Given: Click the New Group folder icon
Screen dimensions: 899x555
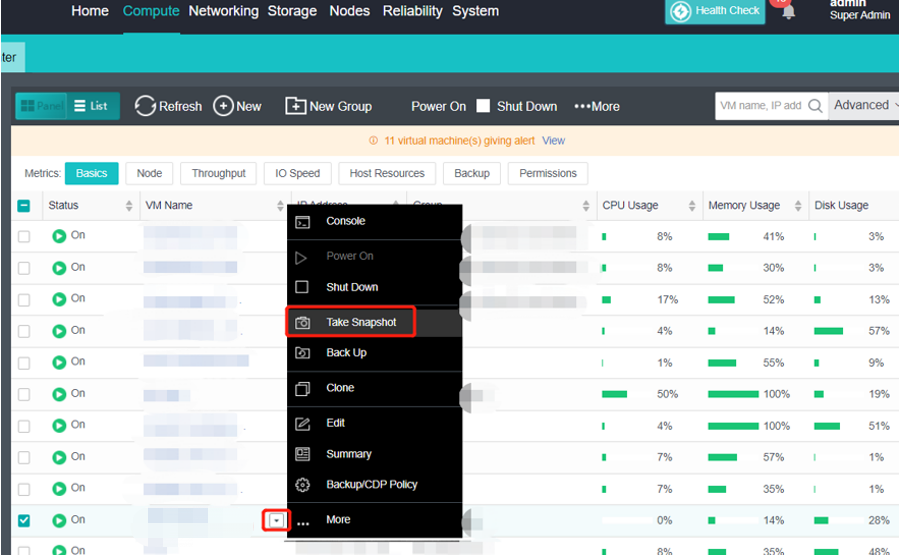Looking at the screenshot, I should 295,106.
